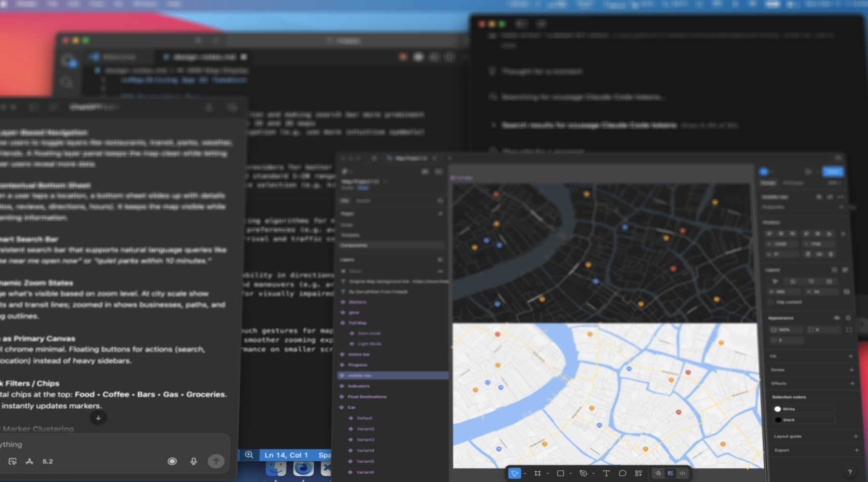Image resolution: width=868 pixels, height=482 pixels.
Task: Add an Effect with the plus icon
Action: tap(852, 383)
